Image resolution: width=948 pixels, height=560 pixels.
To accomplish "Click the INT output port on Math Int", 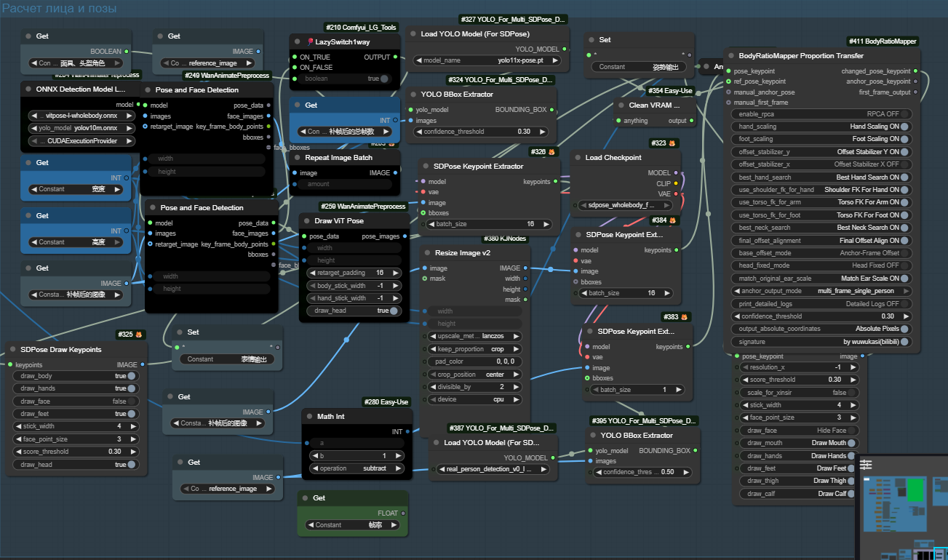I will pyautogui.click(x=407, y=432).
